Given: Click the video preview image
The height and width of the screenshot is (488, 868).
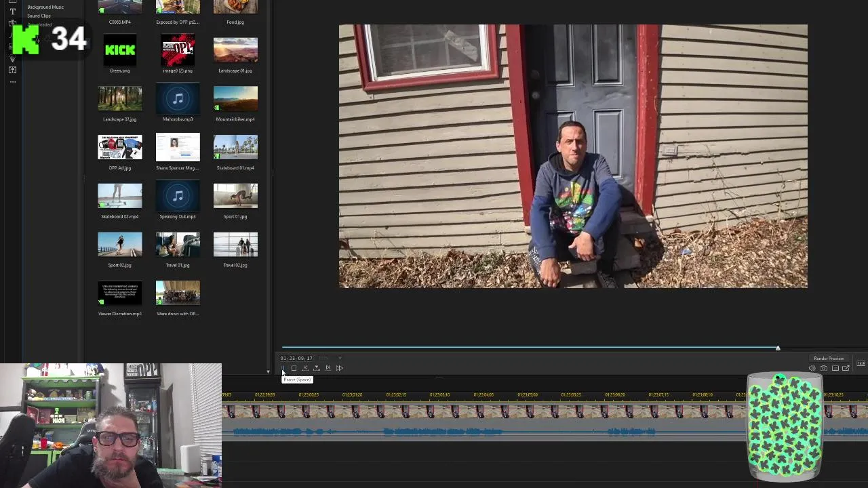Looking at the screenshot, I should pos(573,157).
